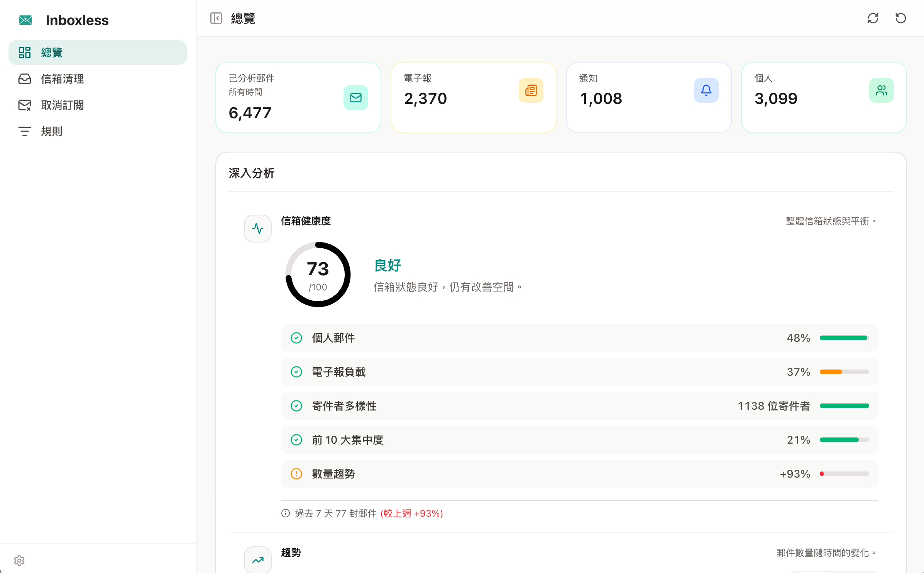
Task: Open the 取消訂閱 section via its envelope icon
Action: [x=25, y=105]
